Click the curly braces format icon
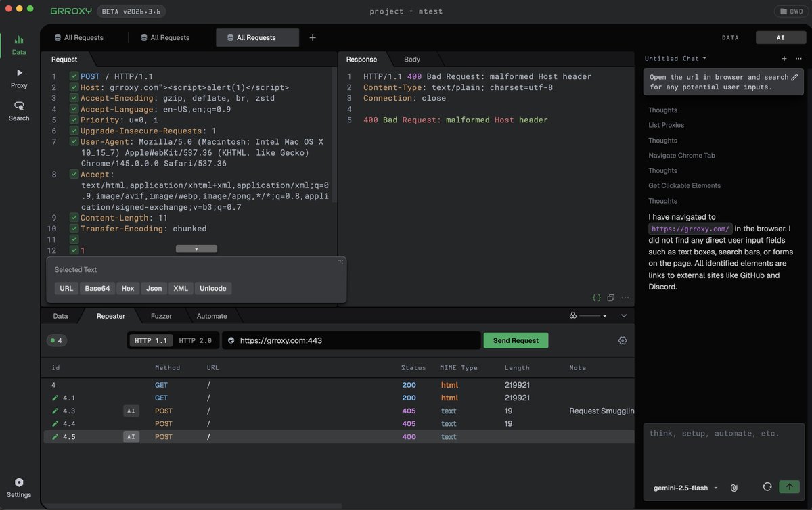The width and height of the screenshot is (812, 510). tap(596, 298)
